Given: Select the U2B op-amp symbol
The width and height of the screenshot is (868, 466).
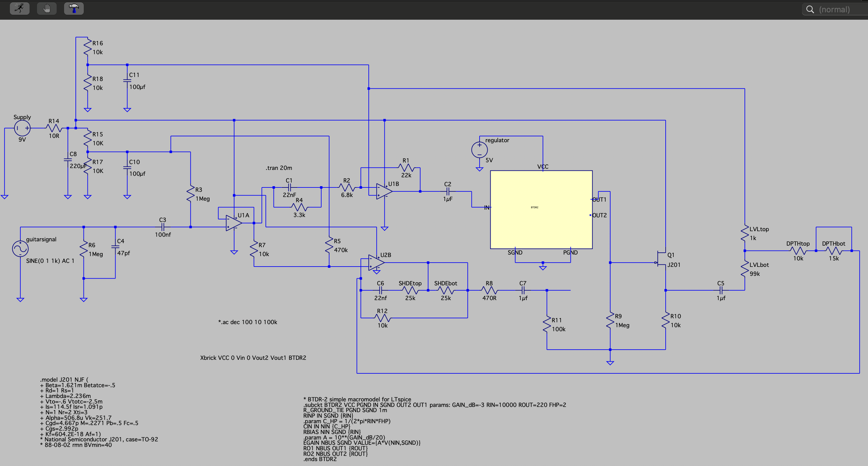Looking at the screenshot, I should 376,263.
